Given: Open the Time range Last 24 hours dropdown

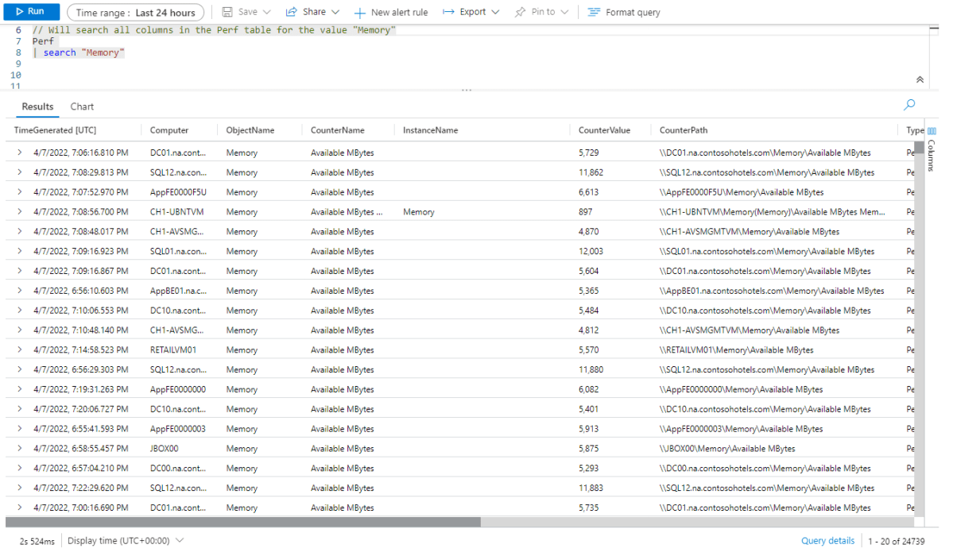Looking at the screenshot, I should (135, 11).
